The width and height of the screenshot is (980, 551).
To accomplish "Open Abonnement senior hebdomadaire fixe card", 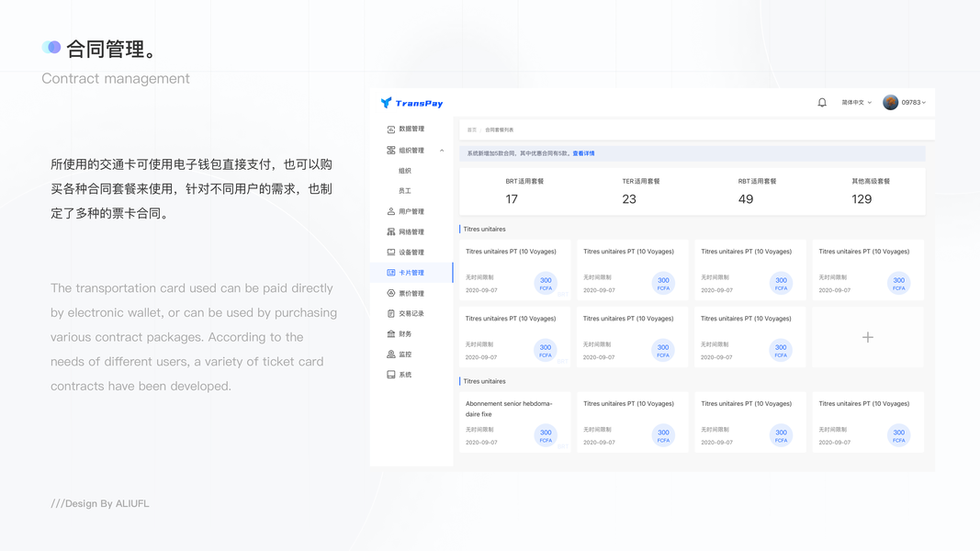I will coord(515,422).
